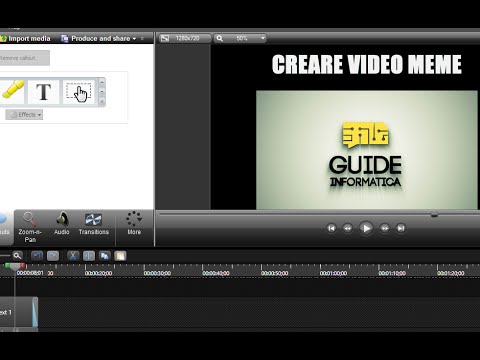Click the Split tool on timeline toolbar

click(89, 256)
